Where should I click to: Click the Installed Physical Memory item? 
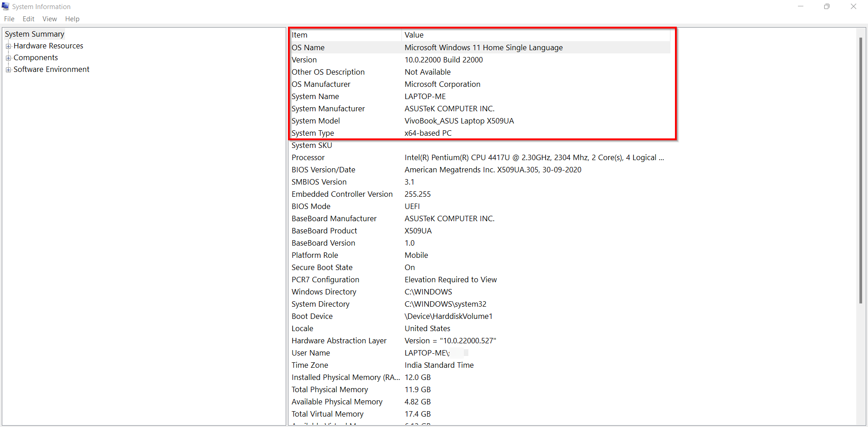tap(346, 377)
